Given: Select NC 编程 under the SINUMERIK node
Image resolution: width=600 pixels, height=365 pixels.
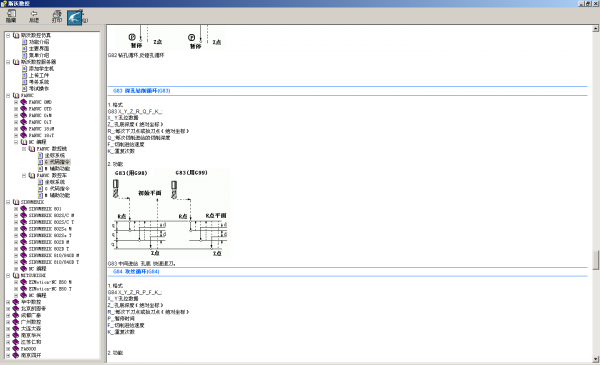Looking at the screenshot, I should coord(38,269).
